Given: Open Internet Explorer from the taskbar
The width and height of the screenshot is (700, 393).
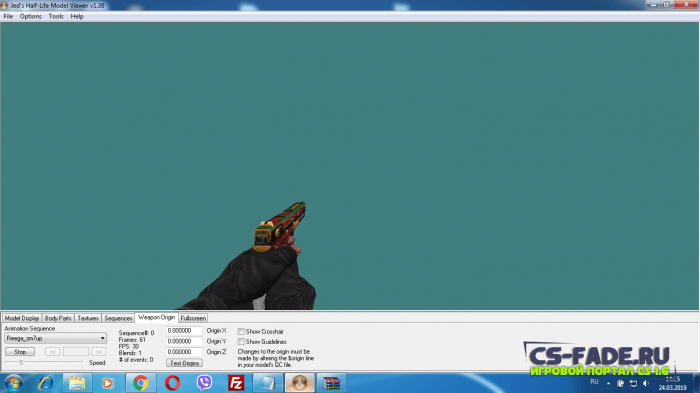Looking at the screenshot, I should point(46,383).
